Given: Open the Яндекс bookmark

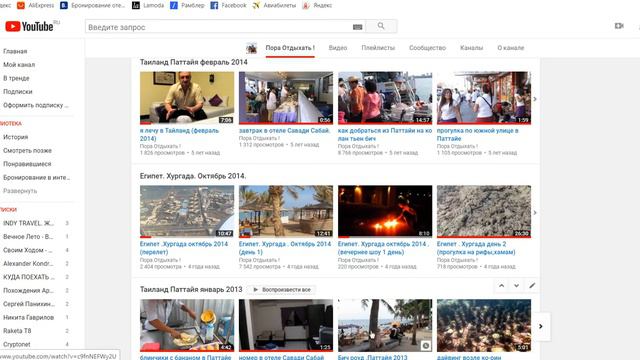Looking at the screenshot, I should click(x=317, y=5).
